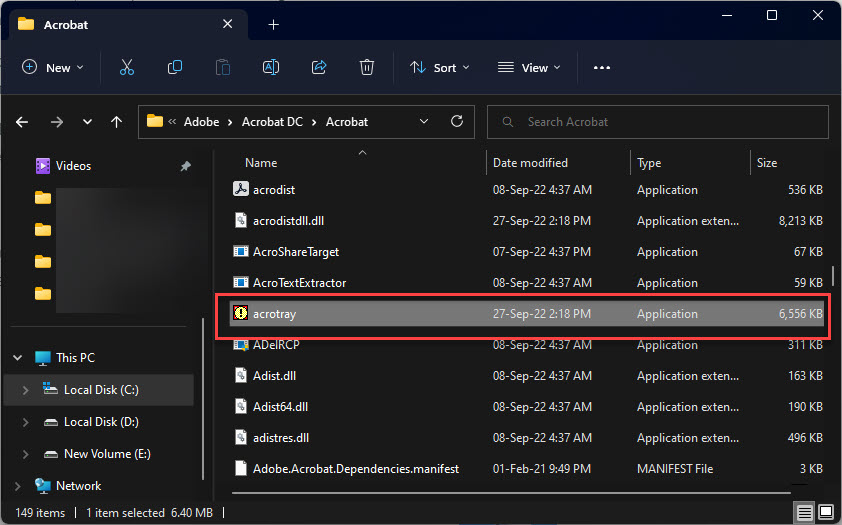Open the View layout dropdown
Screen dimensions: 842x525
click(x=529, y=68)
